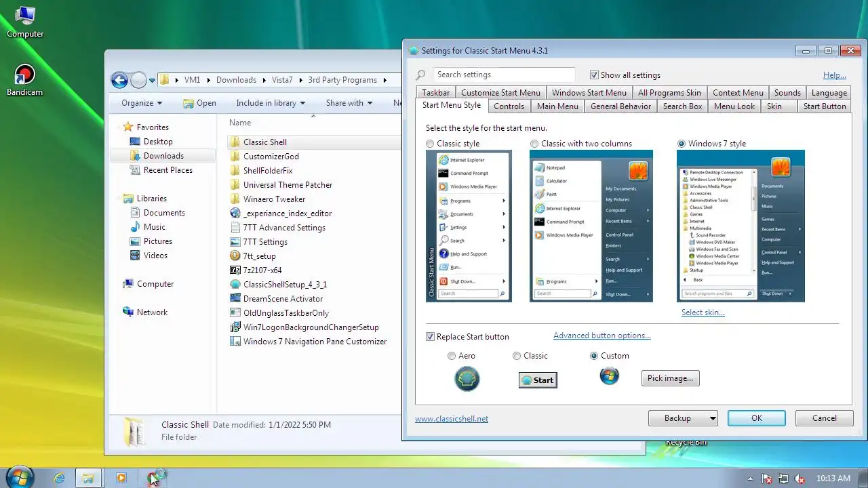Open the General Behavior tab
The image size is (868, 488).
[620, 106]
